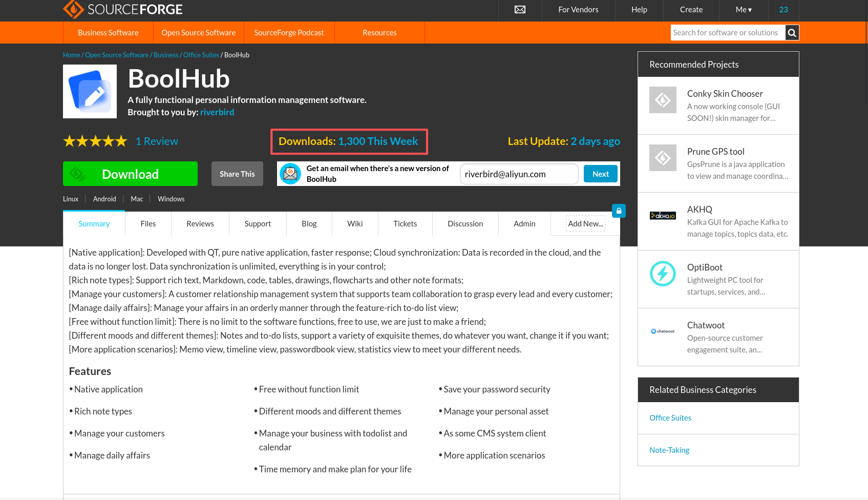The height and width of the screenshot is (500, 868).
Task: Click Office Suites breadcrumb link
Action: click(201, 55)
